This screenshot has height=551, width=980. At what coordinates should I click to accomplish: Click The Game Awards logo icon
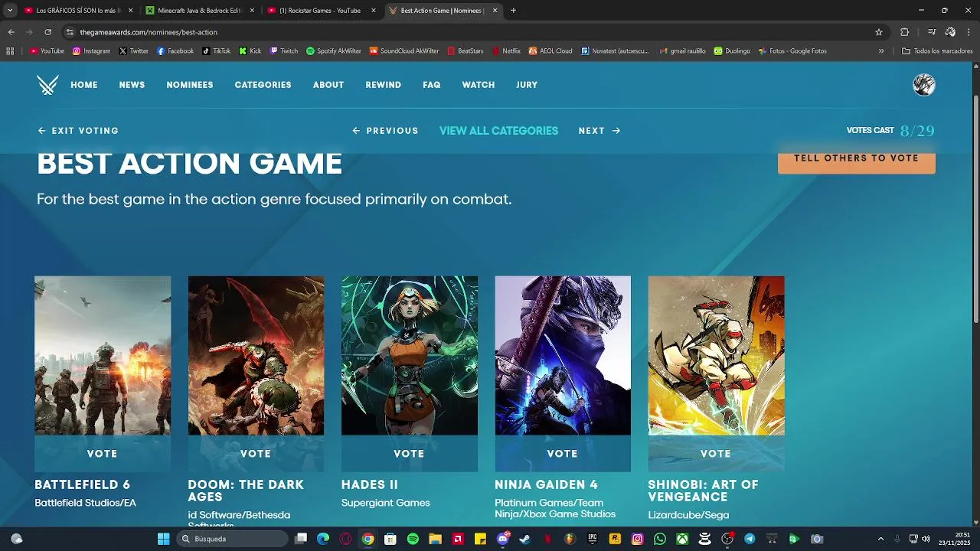[x=47, y=85]
